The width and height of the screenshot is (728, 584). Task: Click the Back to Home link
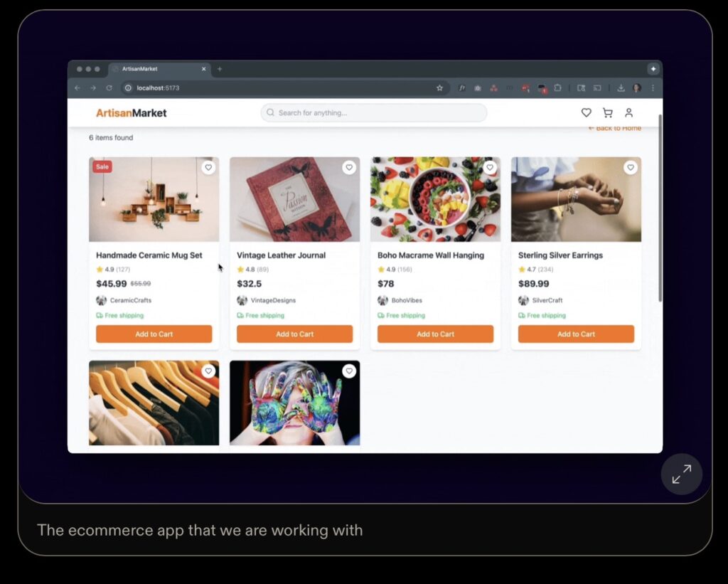615,128
